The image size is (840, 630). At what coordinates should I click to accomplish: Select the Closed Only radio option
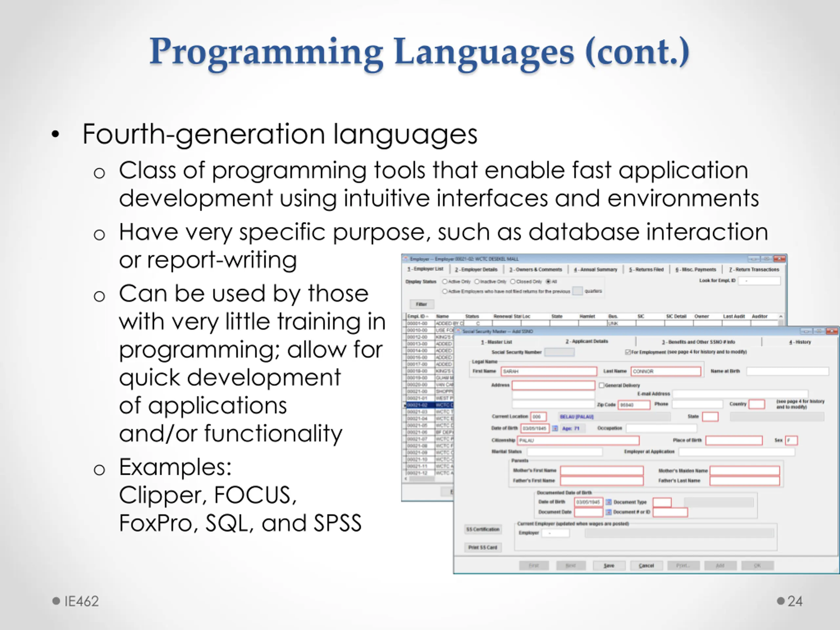click(513, 282)
